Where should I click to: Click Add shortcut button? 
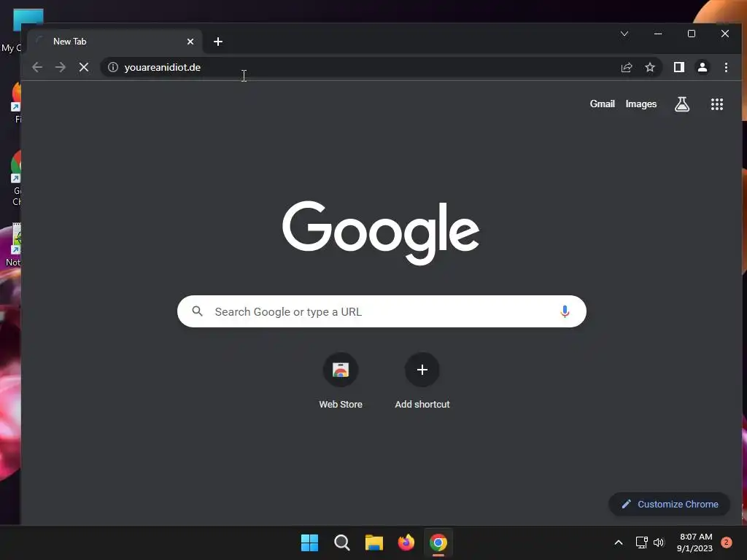pos(422,381)
